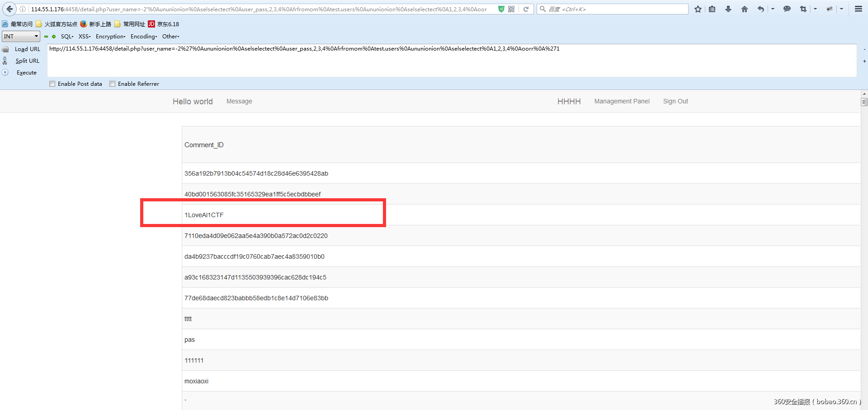Open dropdown arrow beside the crop icon
The height and width of the screenshot is (410, 868).
pyautogui.click(x=815, y=9)
